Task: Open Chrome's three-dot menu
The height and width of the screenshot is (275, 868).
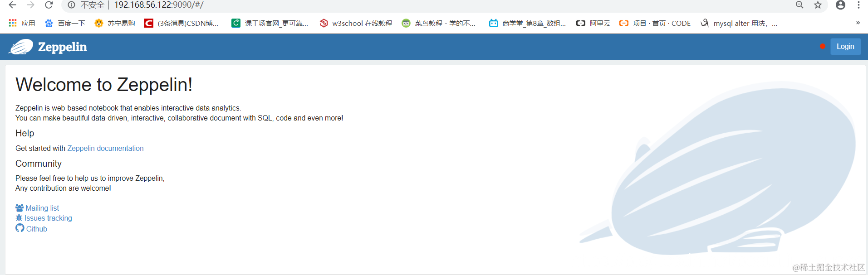Action: click(x=858, y=5)
